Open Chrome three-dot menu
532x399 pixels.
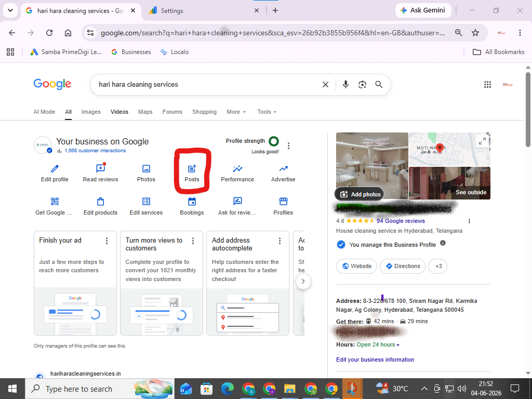(x=520, y=33)
